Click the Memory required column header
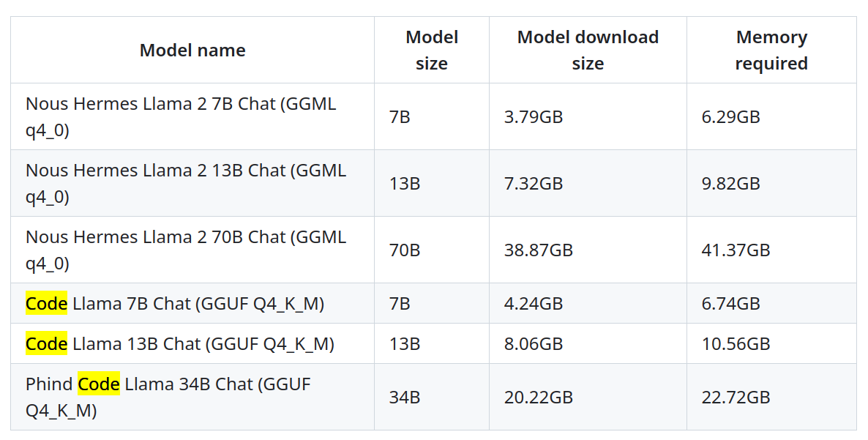The height and width of the screenshot is (440, 868). [x=771, y=51]
